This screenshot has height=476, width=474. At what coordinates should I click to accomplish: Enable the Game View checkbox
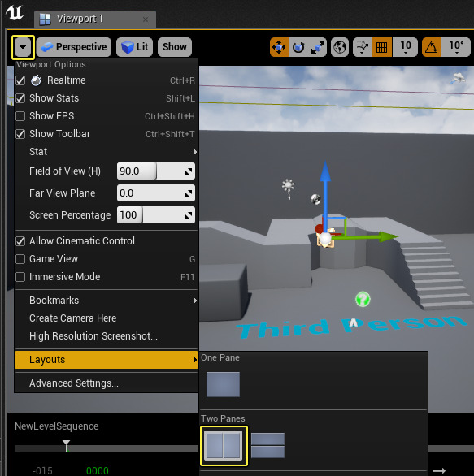pos(20,259)
